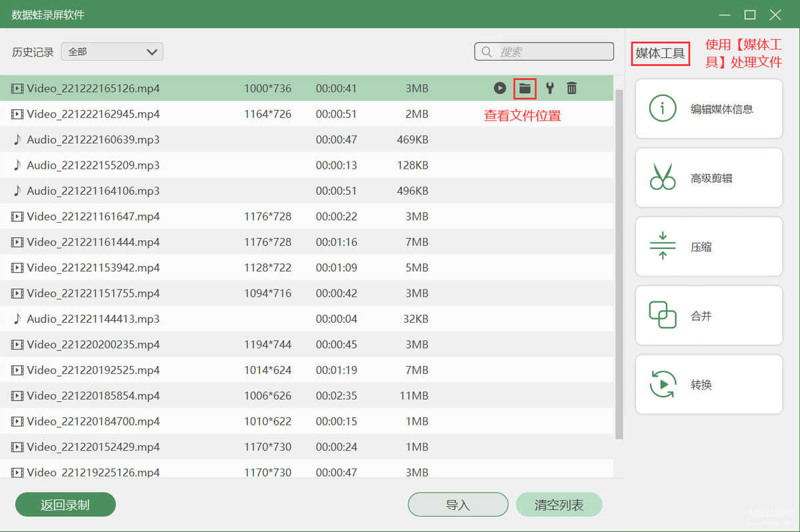Expand the 历史记录 全部 filter dropdown

click(112, 51)
